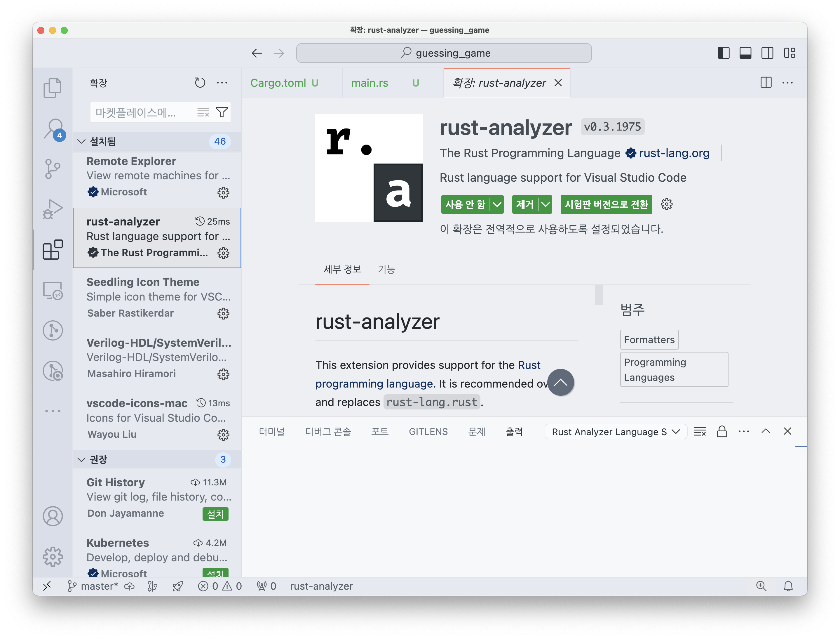Open vscode-icons-mac gear settings
This screenshot has width=840, height=639.
(223, 434)
